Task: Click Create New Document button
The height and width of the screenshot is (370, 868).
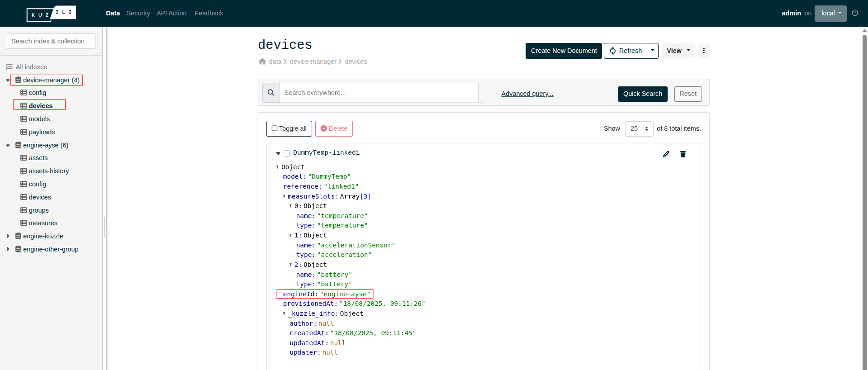Action: (x=564, y=51)
